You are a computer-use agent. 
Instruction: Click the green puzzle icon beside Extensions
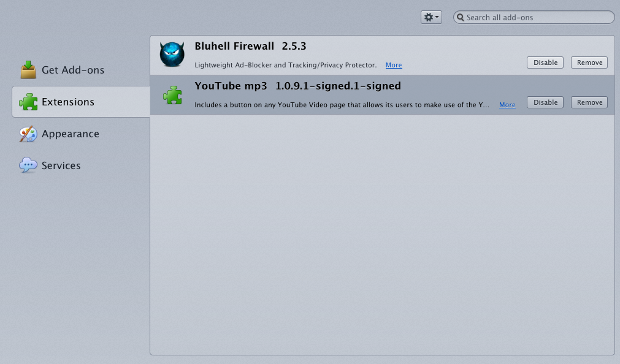(28, 102)
